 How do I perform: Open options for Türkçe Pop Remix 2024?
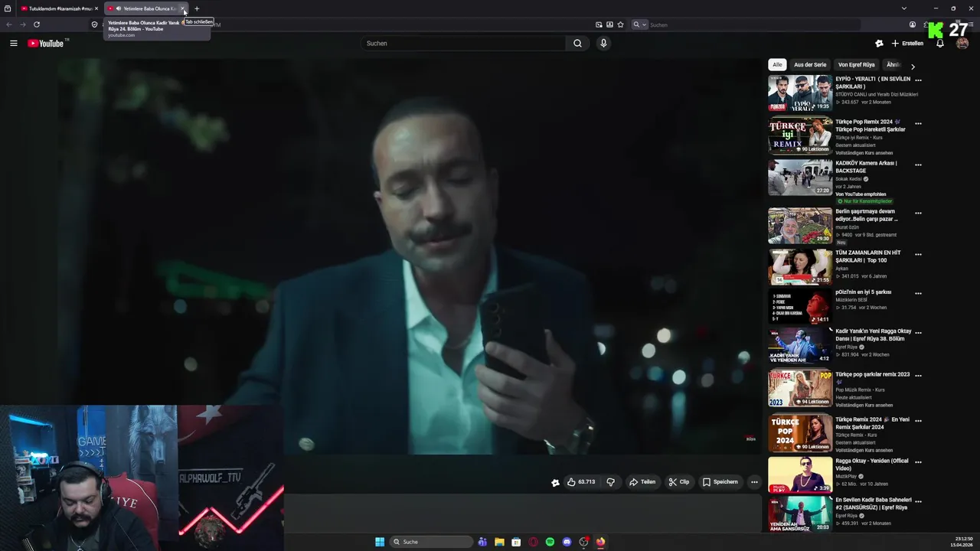coord(918,122)
